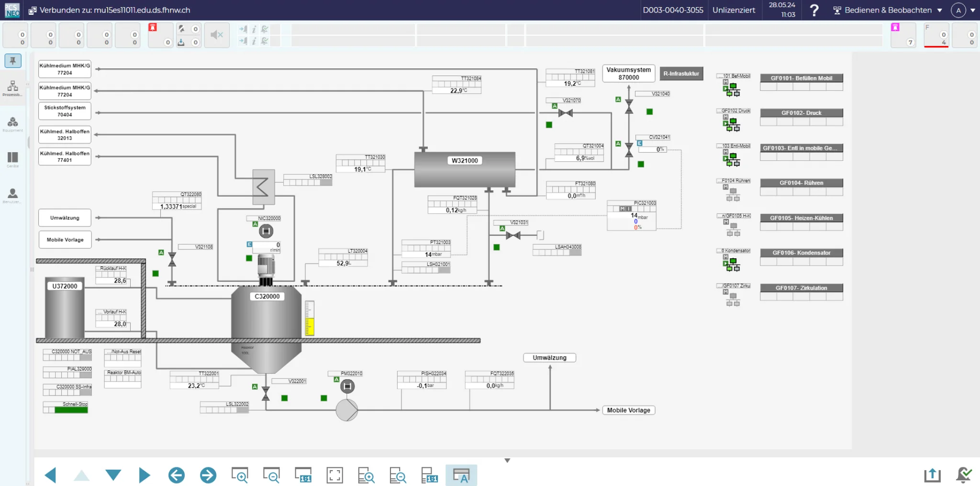Jump to Mobile Vorlage at pump outlet
The height and width of the screenshot is (486, 980).
pos(629,410)
